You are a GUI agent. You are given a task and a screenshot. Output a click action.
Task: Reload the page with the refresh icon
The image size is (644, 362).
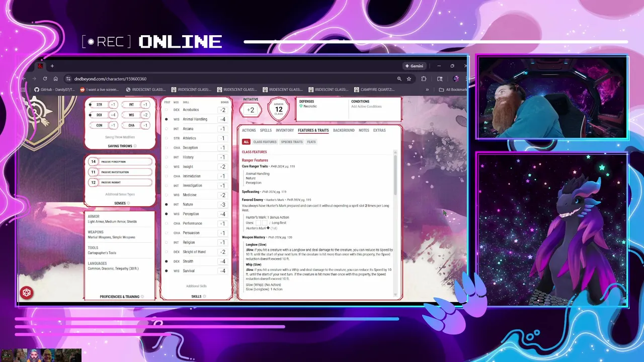(45, 79)
